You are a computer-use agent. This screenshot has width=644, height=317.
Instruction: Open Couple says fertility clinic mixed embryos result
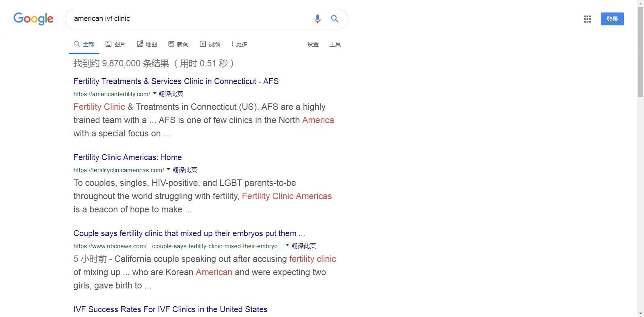coord(189,233)
